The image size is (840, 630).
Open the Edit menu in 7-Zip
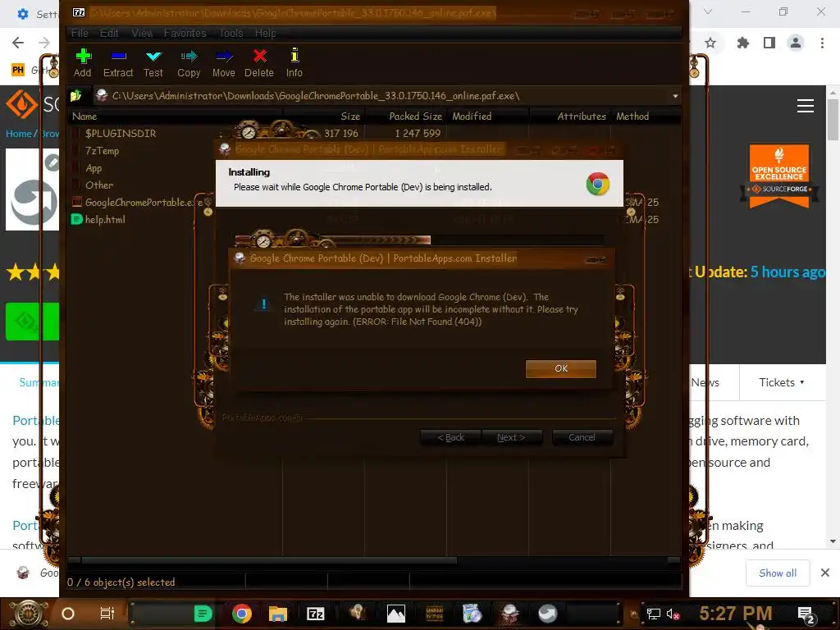click(x=109, y=33)
